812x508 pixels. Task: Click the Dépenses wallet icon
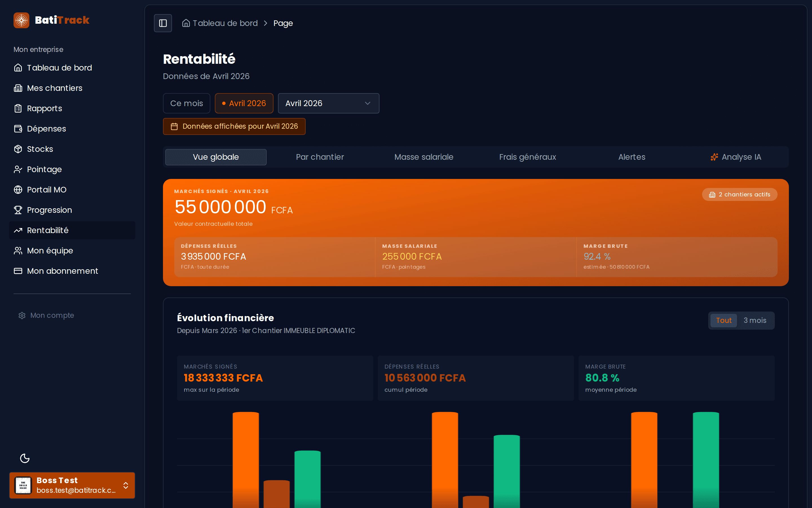tap(18, 129)
